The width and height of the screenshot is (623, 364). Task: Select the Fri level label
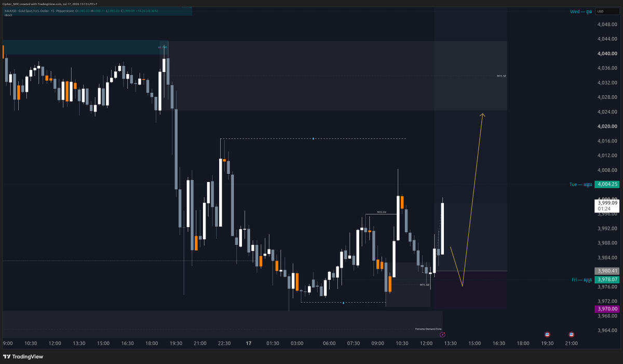(x=581, y=279)
